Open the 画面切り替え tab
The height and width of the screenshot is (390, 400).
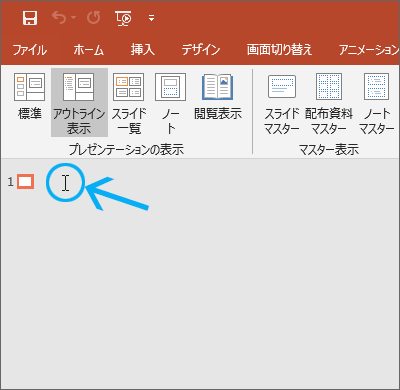[279, 50]
